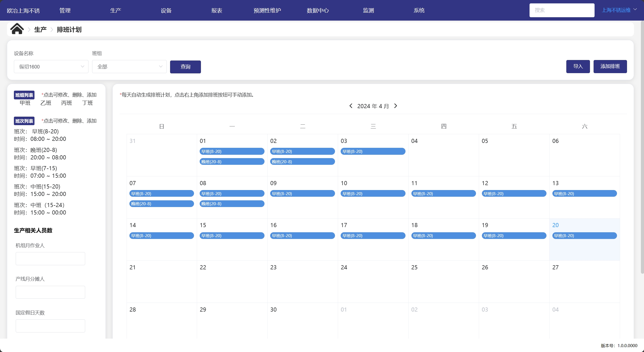Open the 预测性维护 menu
The width and height of the screenshot is (644, 352).
[267, 10]
